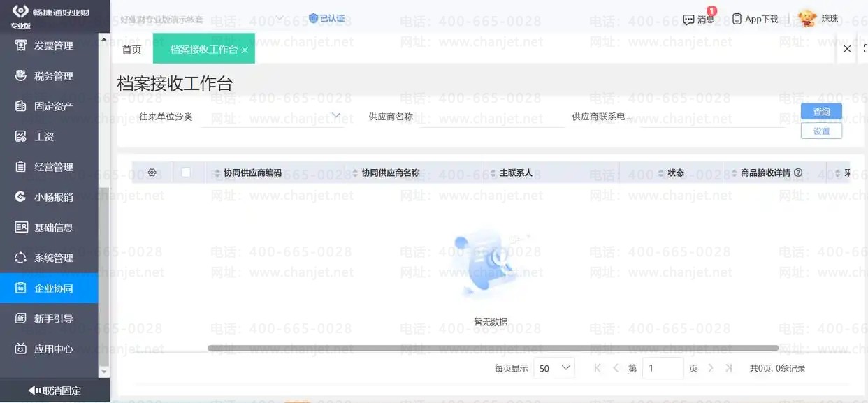Click the App下载 phone icon
Viewport: 868px width, 403px height.
(737, 19)
